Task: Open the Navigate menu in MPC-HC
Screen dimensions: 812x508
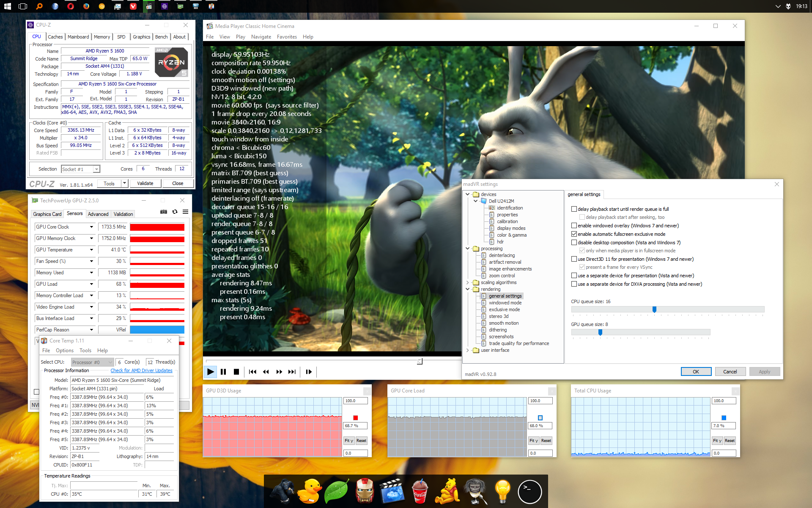Action: 261,37
